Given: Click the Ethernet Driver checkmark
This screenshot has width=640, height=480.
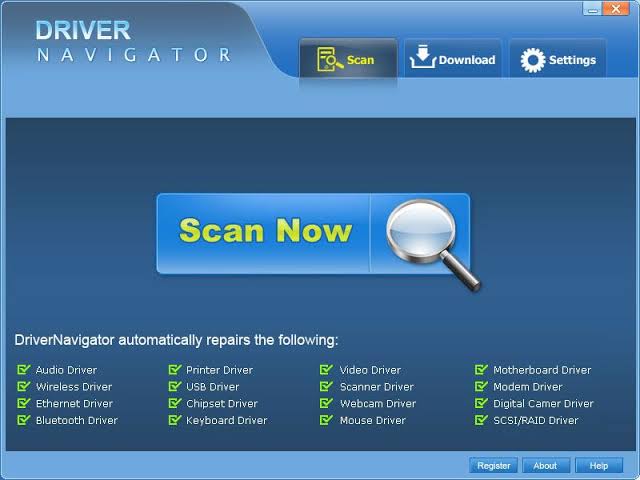Looking at the screenshot, I should pos(24,403).
